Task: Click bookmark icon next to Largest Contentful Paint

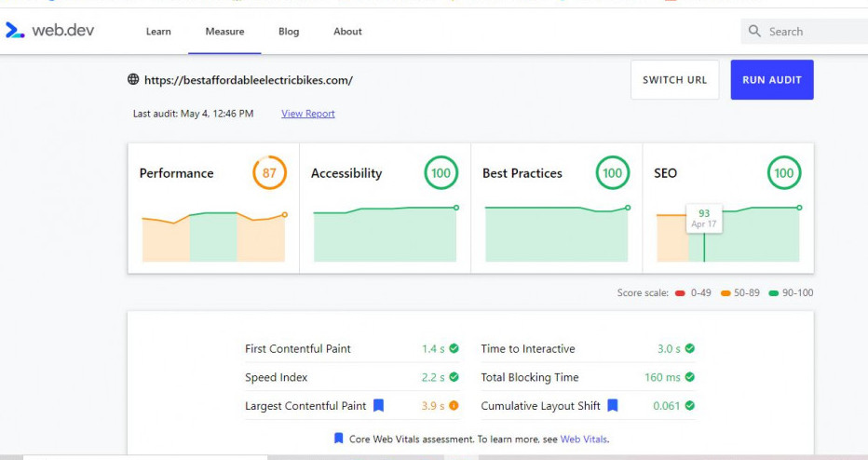Action: coord(379,406)
